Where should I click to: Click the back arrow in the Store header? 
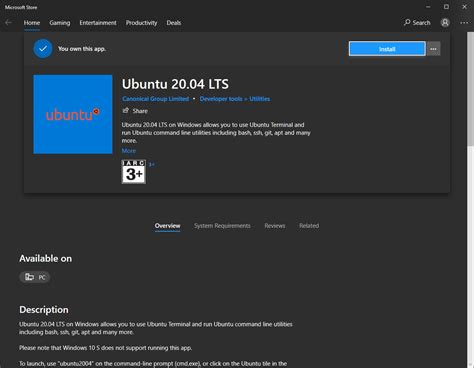pyautogui.click(x=8, y=23)
